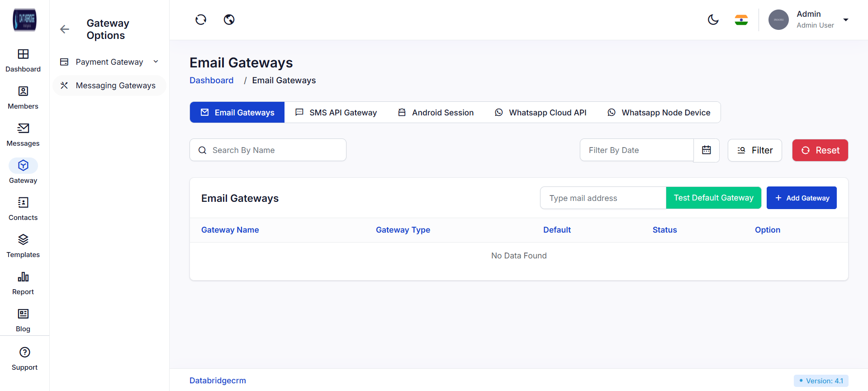Click the Add Gateway button
The height and width of the screenshot is (391, 868).
point(802,198)
